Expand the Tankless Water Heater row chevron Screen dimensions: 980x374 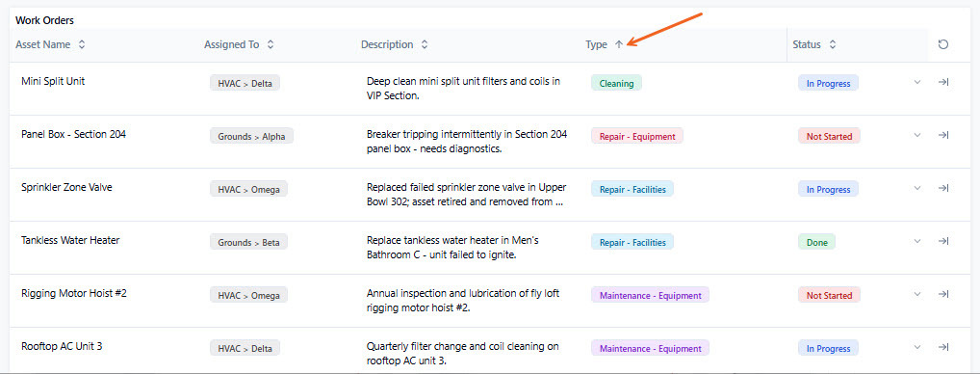pyautogui.click(x=917, y=241)
